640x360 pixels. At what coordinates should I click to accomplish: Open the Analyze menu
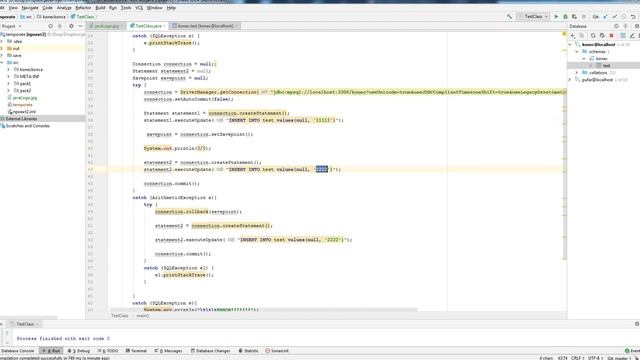64,8
